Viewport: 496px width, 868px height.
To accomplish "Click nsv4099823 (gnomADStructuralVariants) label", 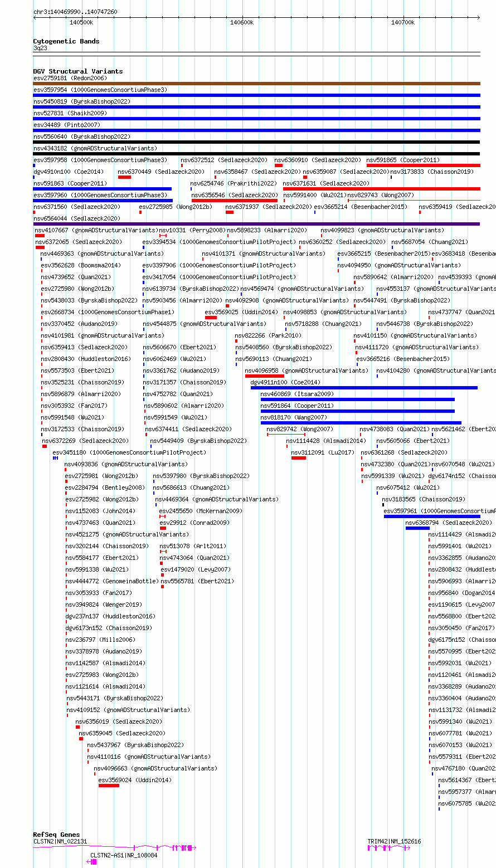I will 382,230.
